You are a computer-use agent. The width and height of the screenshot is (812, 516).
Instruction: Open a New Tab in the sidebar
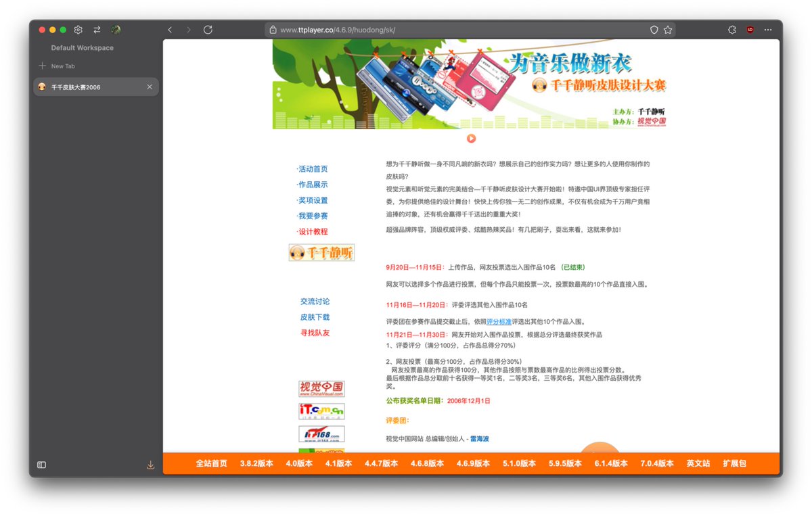click(57, 66)
